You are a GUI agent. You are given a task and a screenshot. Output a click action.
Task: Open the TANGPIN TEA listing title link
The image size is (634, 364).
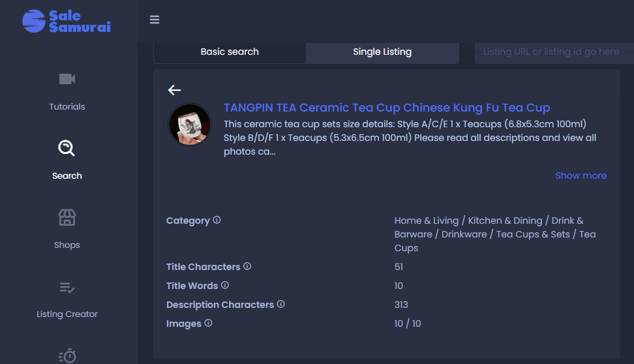pos(387,108)
